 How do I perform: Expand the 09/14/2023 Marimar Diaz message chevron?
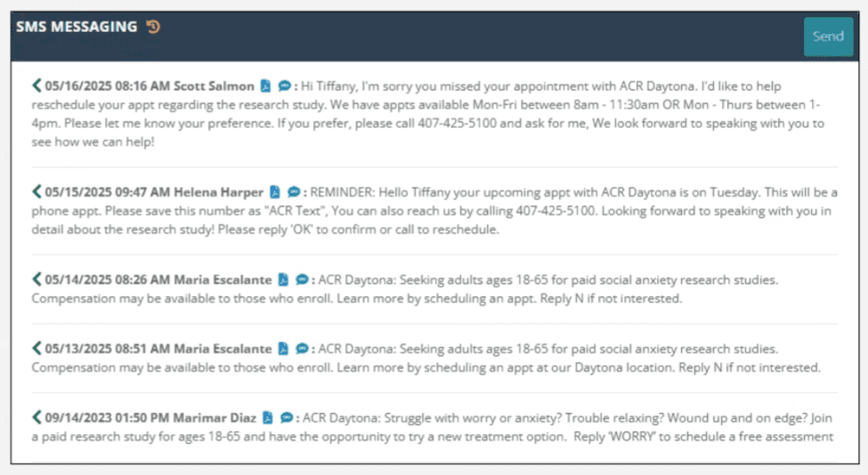37,417
